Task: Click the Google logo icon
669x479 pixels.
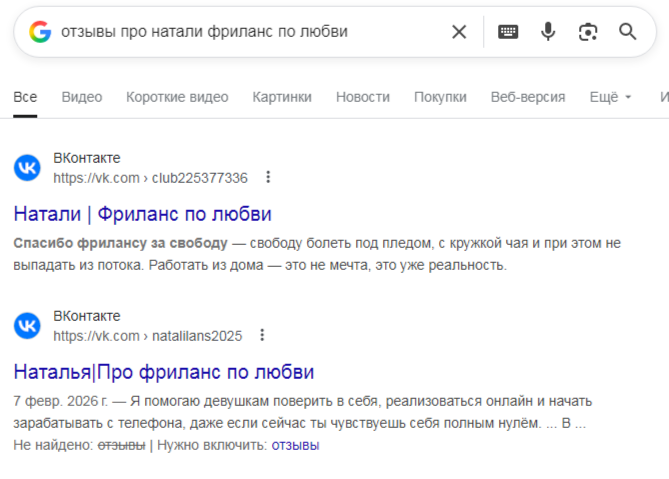Action: tap(40, 32)
